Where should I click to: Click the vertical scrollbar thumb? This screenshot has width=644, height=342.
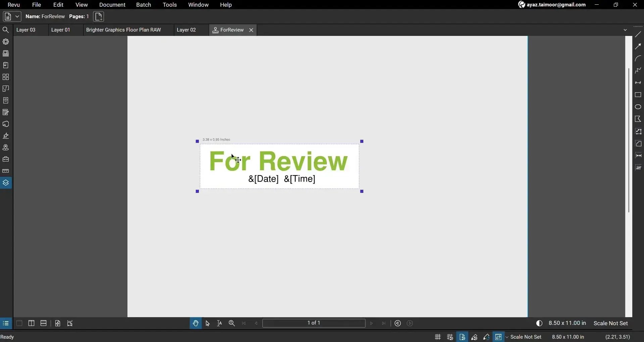coord(629,140)
